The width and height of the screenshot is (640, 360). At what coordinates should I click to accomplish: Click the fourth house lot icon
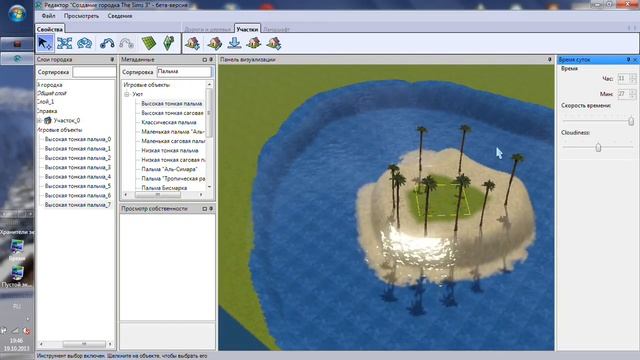[253, 43]
